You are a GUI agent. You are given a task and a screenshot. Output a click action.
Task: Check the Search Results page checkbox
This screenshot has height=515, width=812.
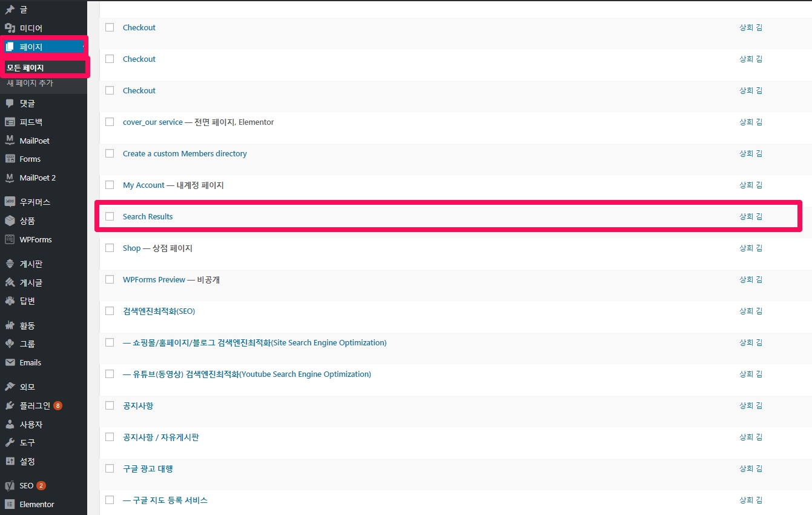click(x=110, y=216)
